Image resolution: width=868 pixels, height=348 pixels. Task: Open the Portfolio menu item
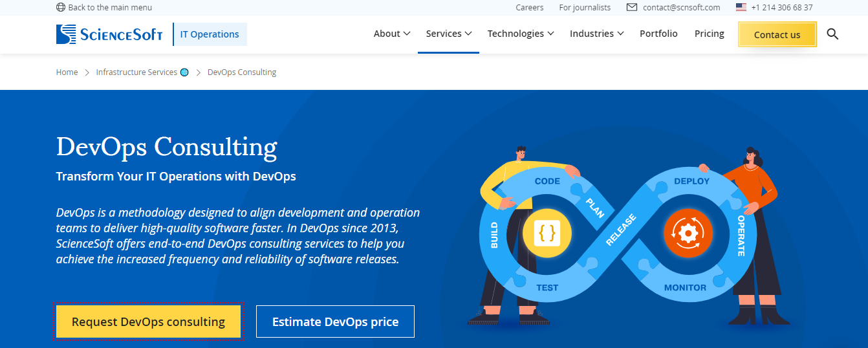pyautogui.click(x=658, y=34)
